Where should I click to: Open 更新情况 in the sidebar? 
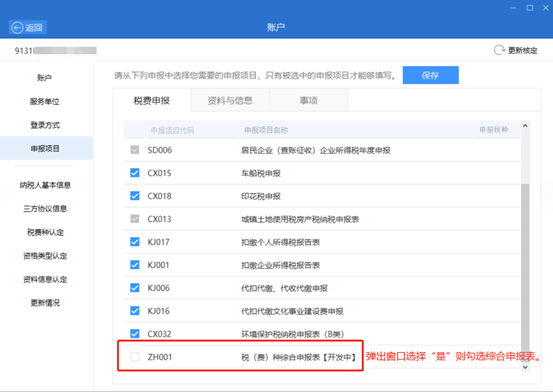(x=45, y=303)
